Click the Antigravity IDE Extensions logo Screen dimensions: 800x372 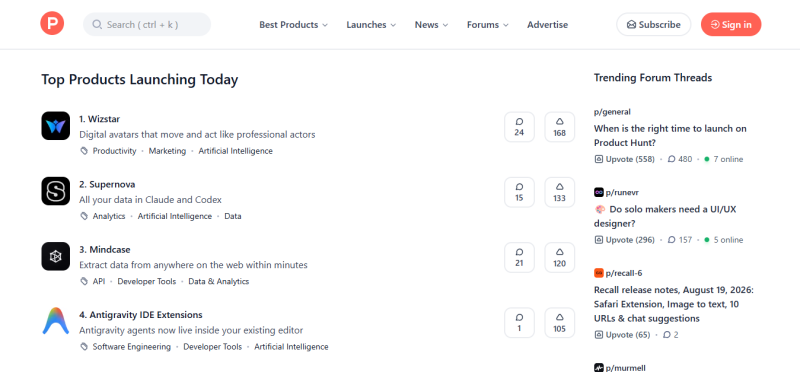click(x=56, y=321)
